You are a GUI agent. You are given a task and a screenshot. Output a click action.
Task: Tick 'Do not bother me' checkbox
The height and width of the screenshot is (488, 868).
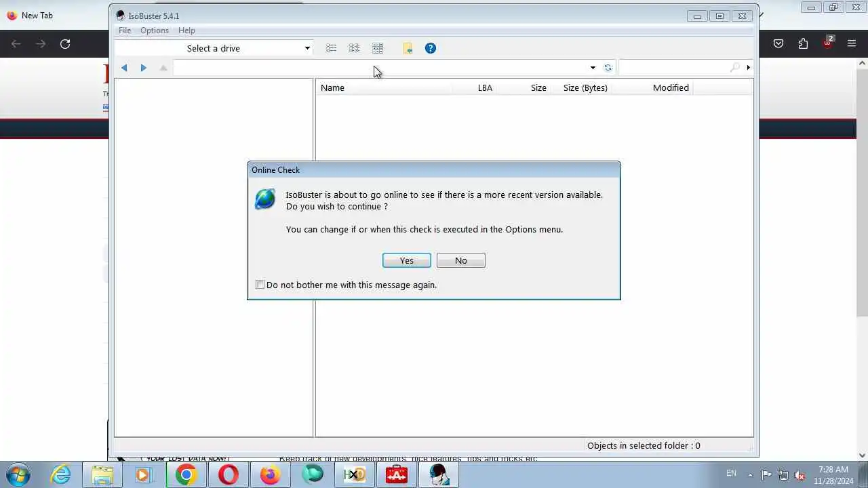[260, 285]
